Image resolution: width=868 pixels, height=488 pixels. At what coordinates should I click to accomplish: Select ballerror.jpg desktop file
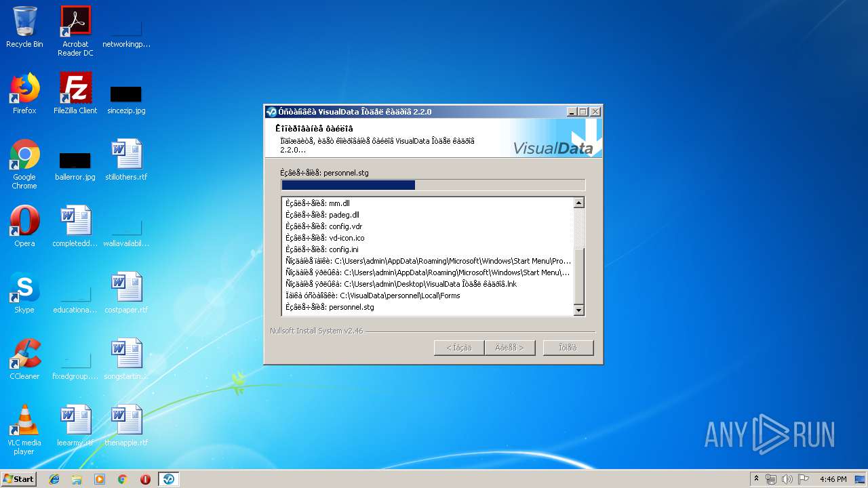click(75, 165)
